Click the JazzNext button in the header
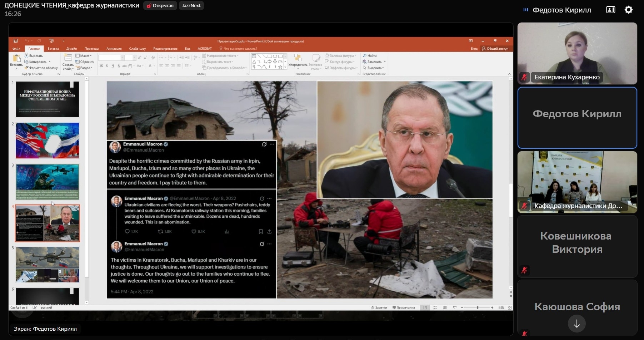644x340 pixels. click(x=191, y=6)
